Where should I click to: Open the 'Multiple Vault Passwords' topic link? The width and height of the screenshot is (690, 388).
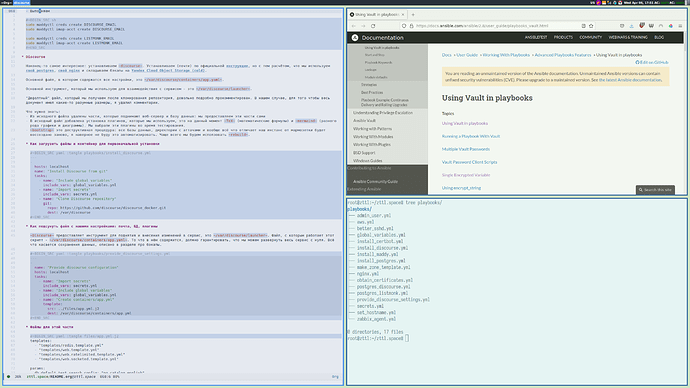point(466,149)
